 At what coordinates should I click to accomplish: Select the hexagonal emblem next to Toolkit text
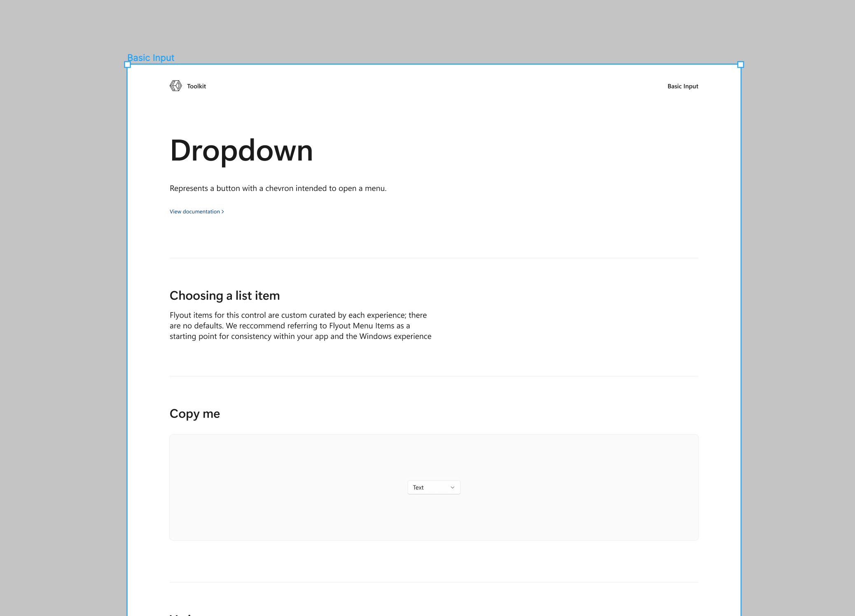[x=175, y=86]
